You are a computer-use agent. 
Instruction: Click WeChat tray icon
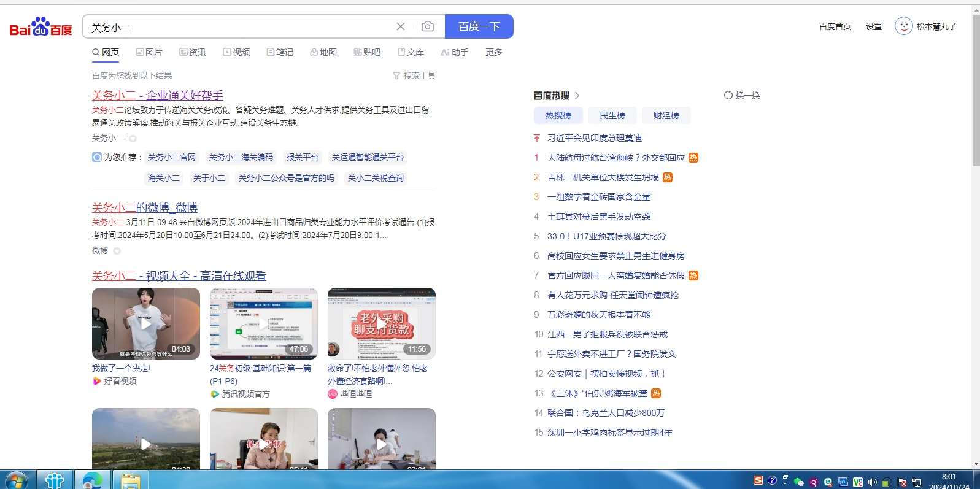798,482
